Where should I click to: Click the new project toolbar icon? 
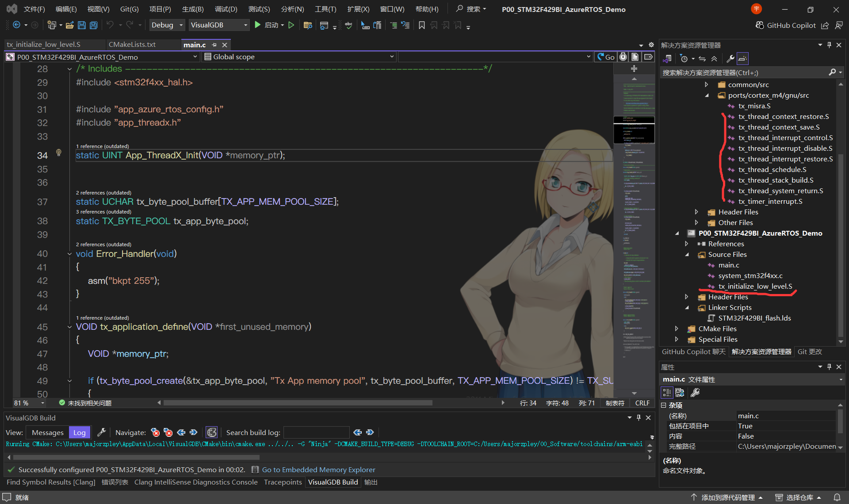[52, 25]
